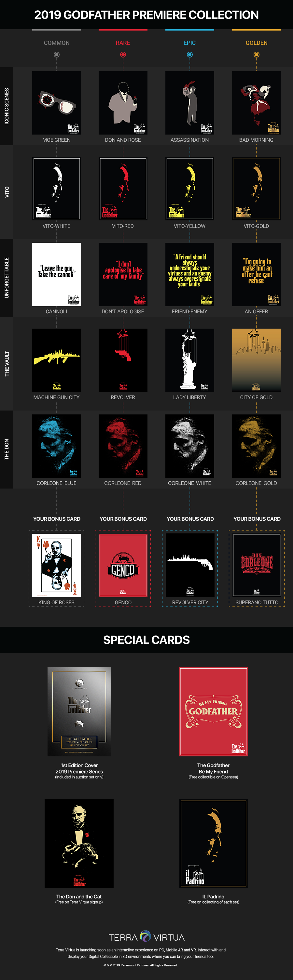Image resolution: width=293 pixels, height=980 pixels.
Task: Click 'Included in auction set only' note
Action: click(x=79, y=777)
